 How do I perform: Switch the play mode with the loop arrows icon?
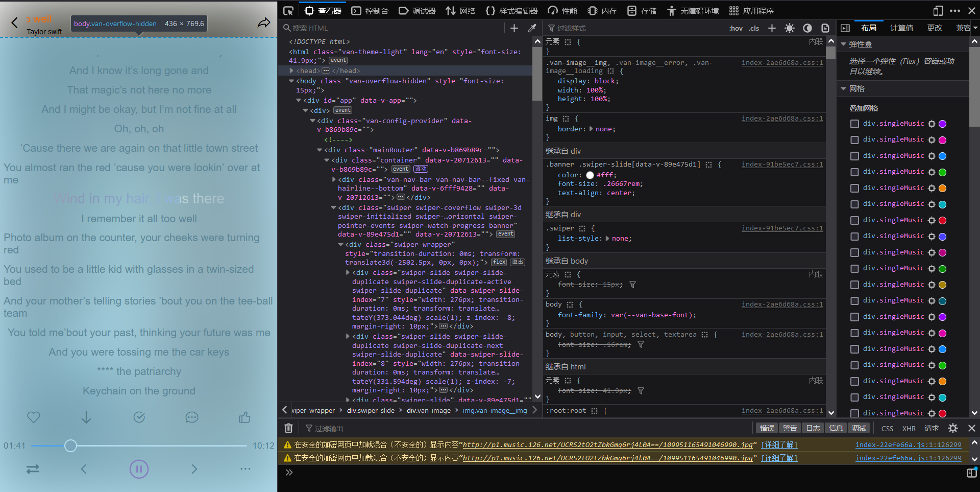(x=33, y=469)
